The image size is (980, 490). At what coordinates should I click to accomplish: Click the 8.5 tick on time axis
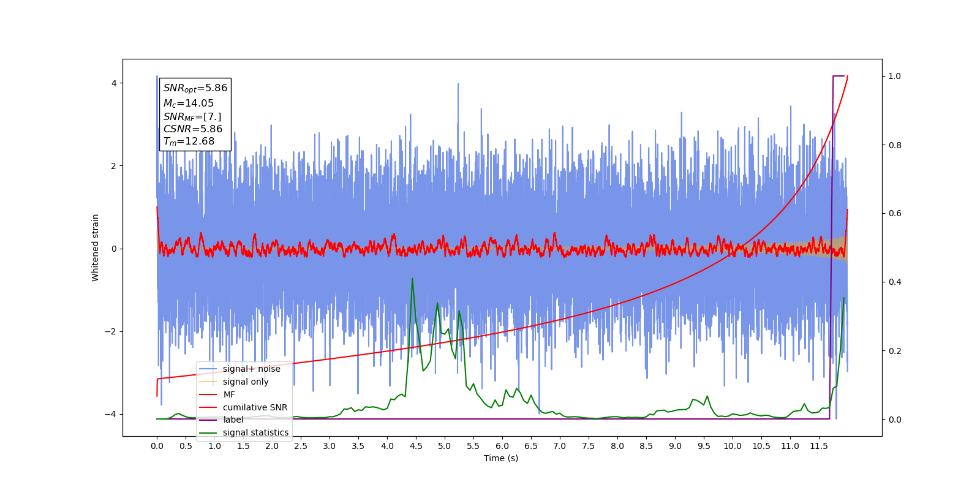click(646, 446)
